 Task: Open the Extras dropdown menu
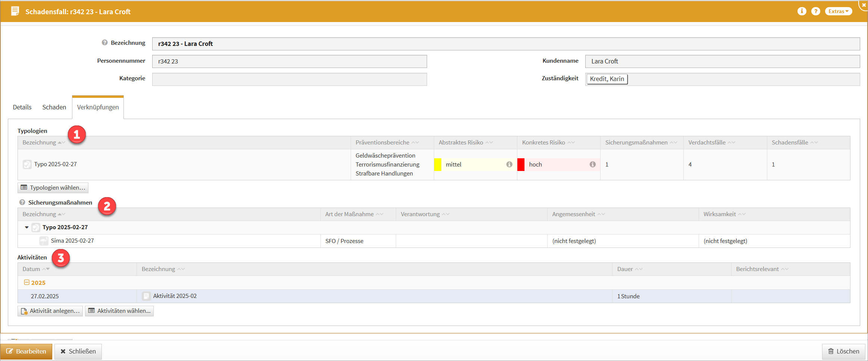pyautogui.click(x=838, y=11)
